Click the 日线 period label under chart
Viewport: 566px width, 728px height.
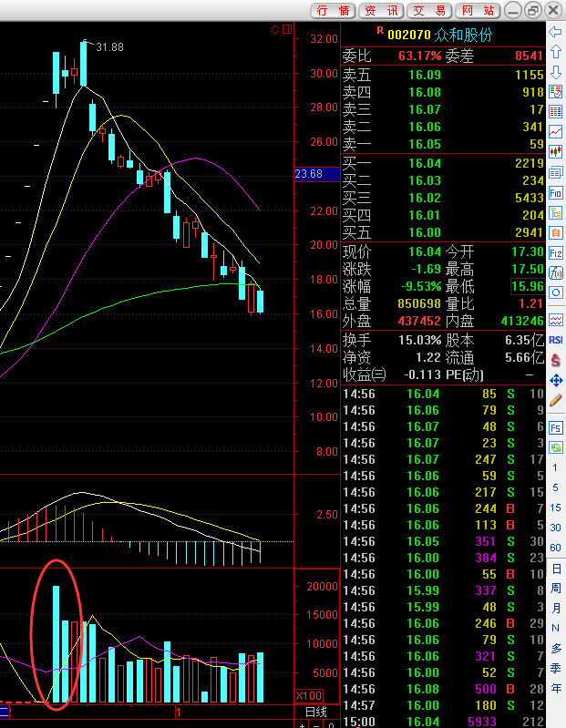pyautogui.click(x=315, y=712)
